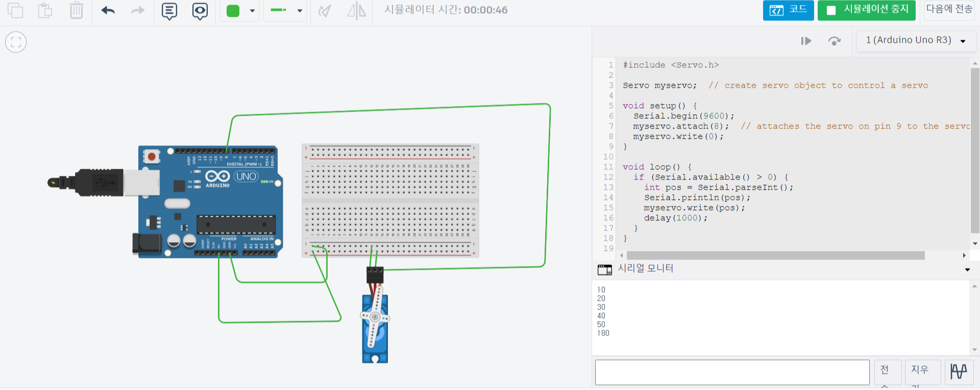Image resolution: width=980 pixels, height=390 pixels.
Task: Click the debugger step over icon
Action: 834,41
